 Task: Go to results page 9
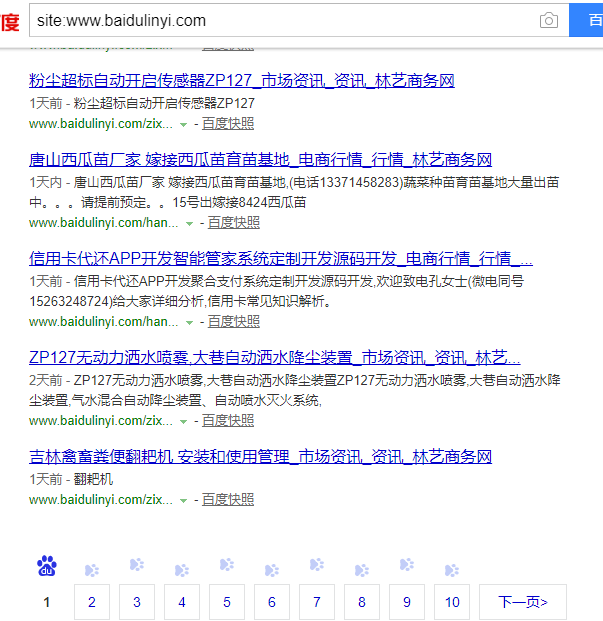pos(407,602)
